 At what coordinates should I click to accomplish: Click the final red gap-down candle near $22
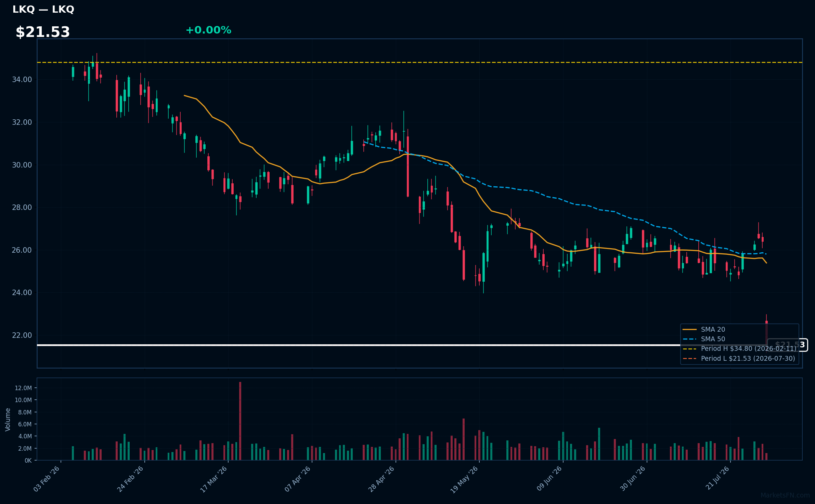tap(766, 332)
